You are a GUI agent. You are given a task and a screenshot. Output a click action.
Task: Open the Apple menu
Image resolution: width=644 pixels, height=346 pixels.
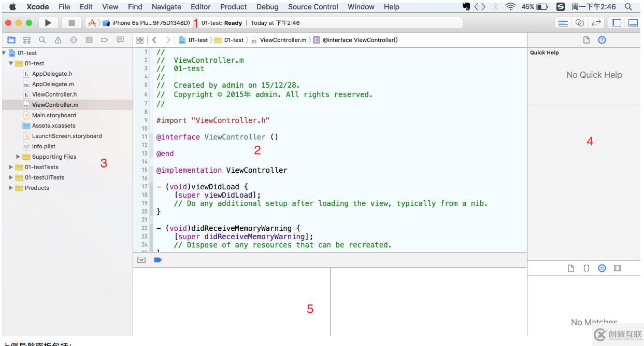pos(12,7)
